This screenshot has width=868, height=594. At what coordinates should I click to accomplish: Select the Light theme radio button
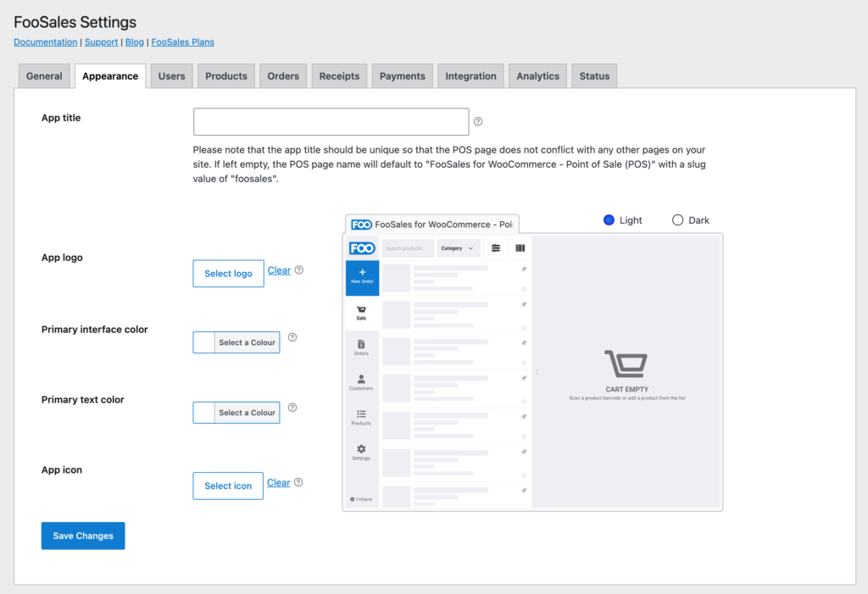pyautogui.click(x=609, y=219)
